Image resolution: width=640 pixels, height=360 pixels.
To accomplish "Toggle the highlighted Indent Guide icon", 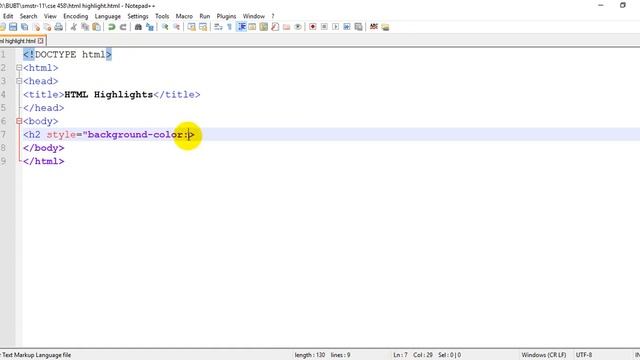I will (x=242, y=27).
